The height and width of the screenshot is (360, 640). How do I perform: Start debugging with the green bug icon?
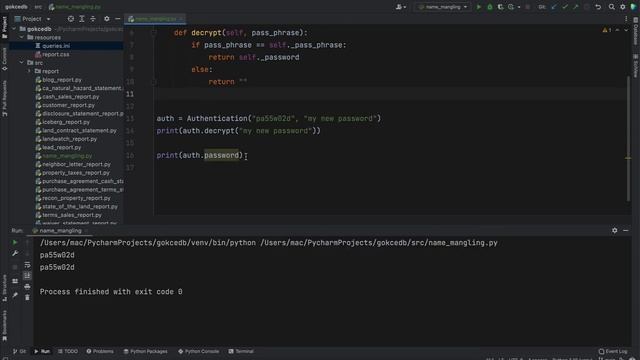pyautogui.click(x=490, y=7)
